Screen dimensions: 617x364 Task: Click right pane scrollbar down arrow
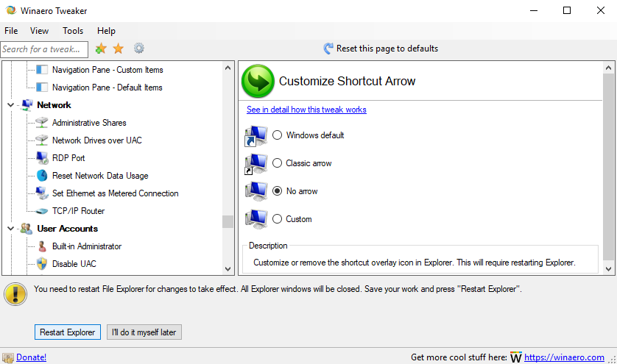(x=608, y=269)
